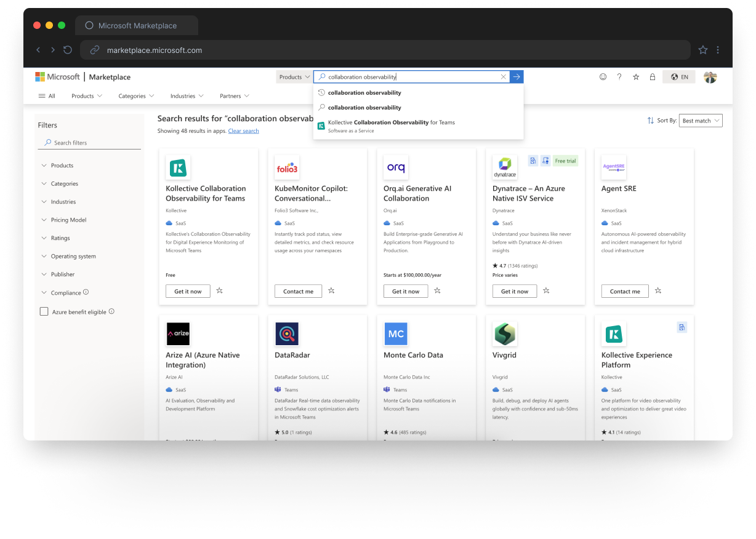Click the Microsoft logo

click(x=58, y=77)
